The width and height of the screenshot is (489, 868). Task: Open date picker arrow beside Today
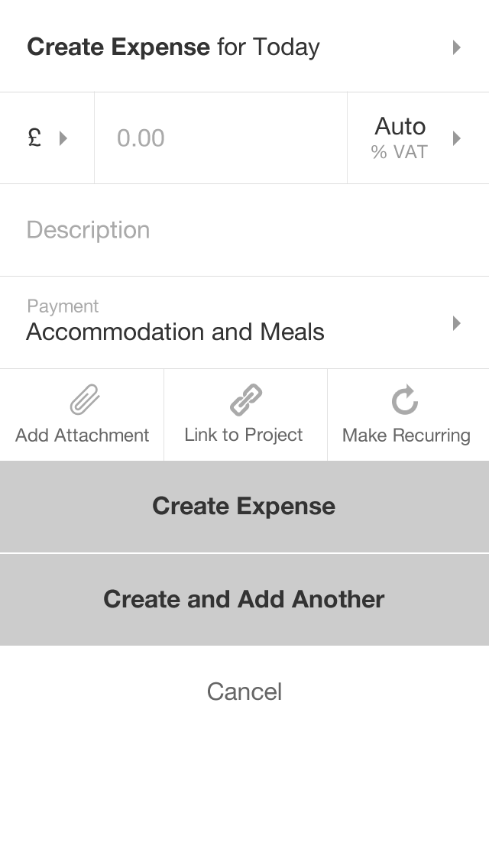click(x=456, y=47)
